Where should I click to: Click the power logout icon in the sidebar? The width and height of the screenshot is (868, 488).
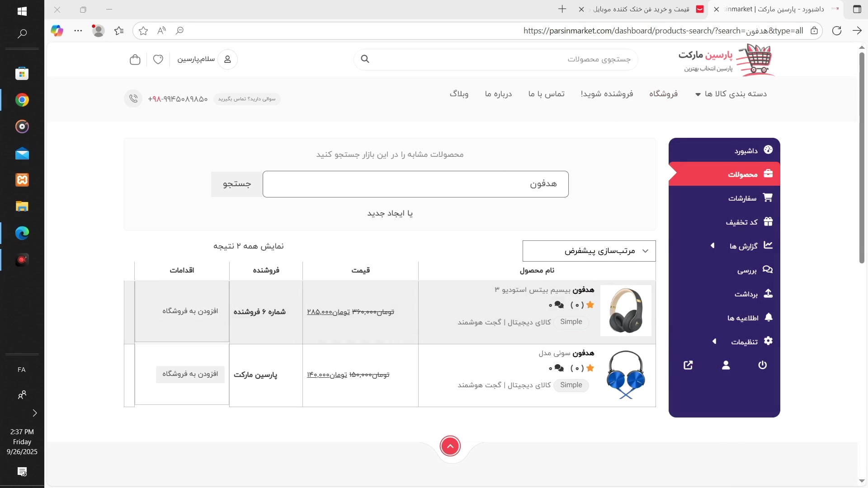coord(762,365)
